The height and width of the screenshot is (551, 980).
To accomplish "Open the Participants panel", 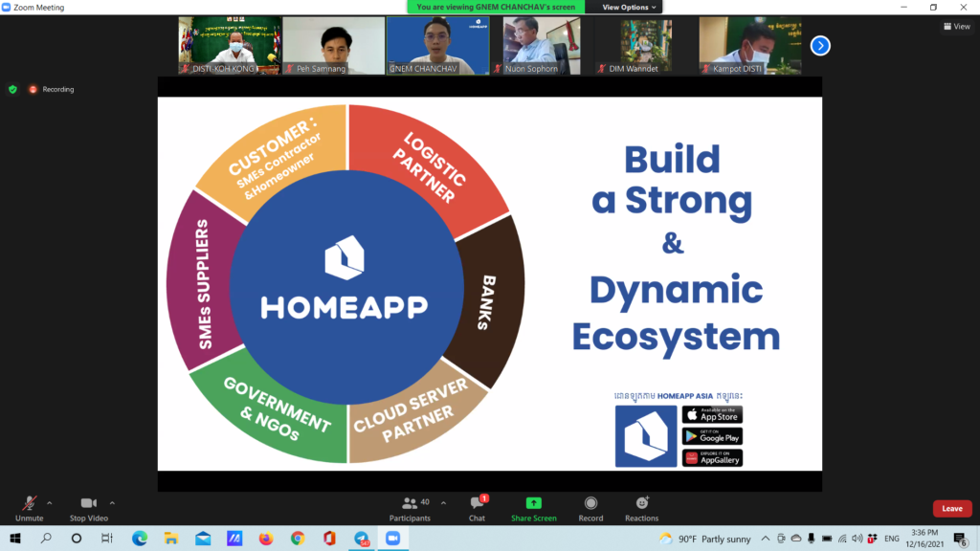I will [410, 507].
